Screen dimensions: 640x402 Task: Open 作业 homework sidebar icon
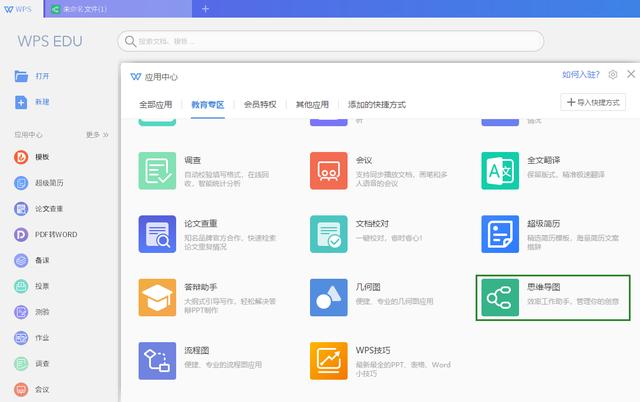21,338
